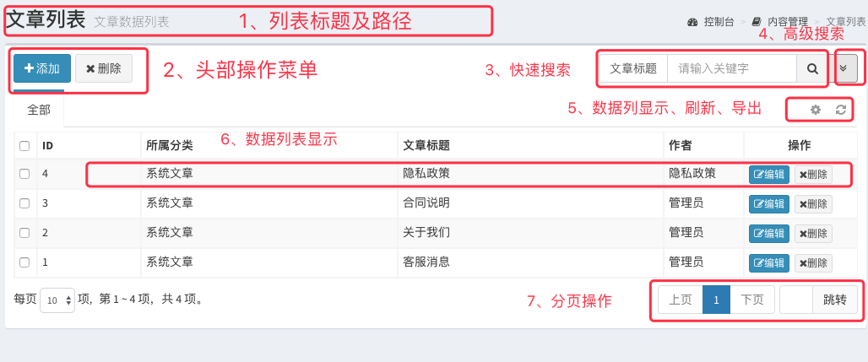868x362 pixels.
Task: Click the blue 添加 button
Action: 42,68
